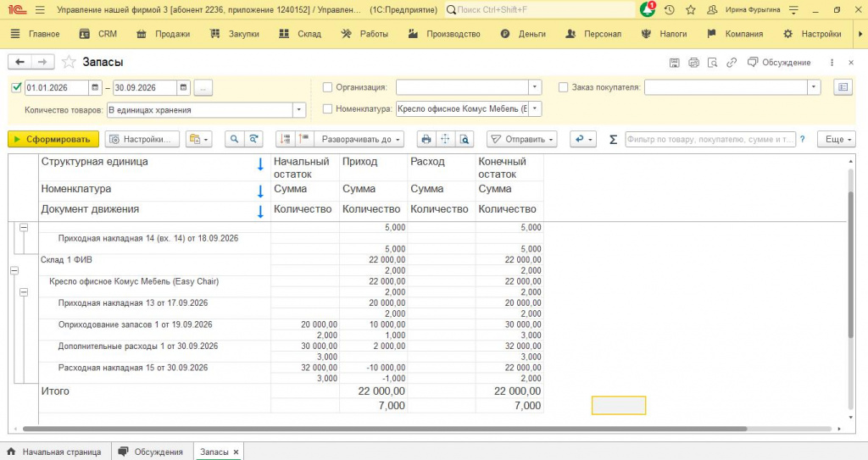Open help question mark near filter field
The width and height of the screenshot is (868, 460).
point(803,140)
